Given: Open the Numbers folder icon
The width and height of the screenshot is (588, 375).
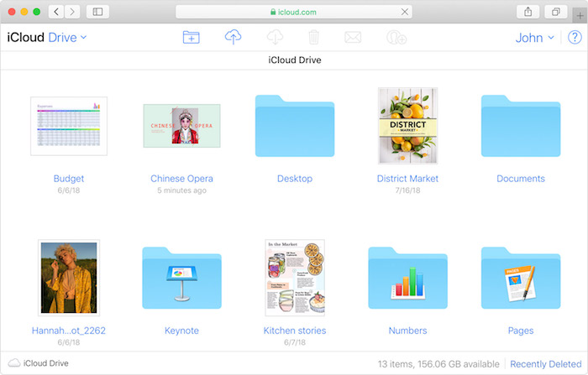Looking at the screenshot, I should pyautogui.click(x=407, y=278).
